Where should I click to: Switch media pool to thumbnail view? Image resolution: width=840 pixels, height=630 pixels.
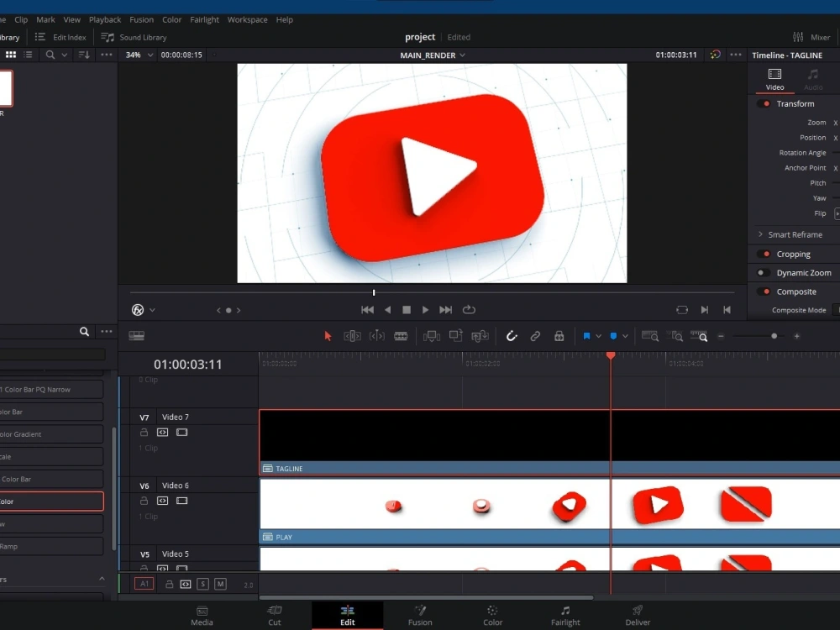tap(11, 55)
